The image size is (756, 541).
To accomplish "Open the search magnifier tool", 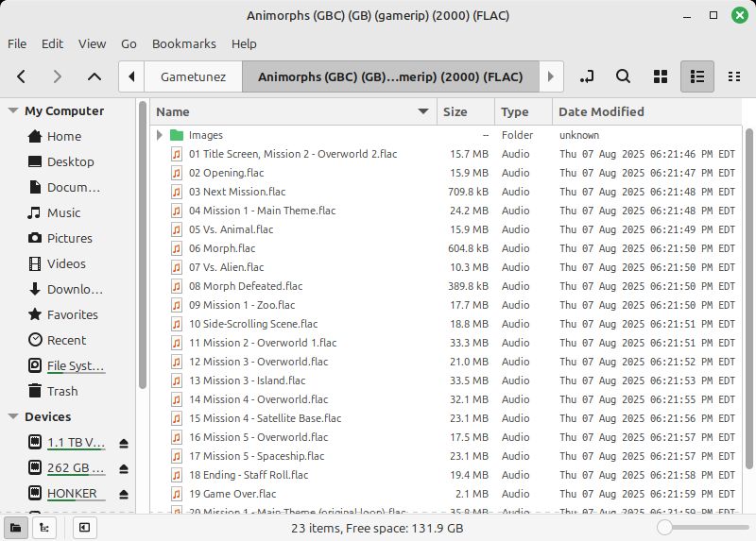I will [x=623, y=76].
